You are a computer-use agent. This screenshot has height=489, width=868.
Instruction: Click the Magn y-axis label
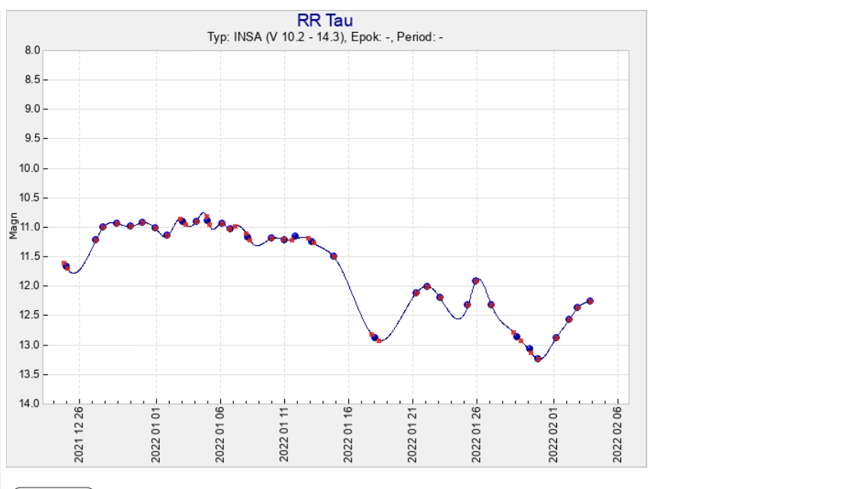14,227
